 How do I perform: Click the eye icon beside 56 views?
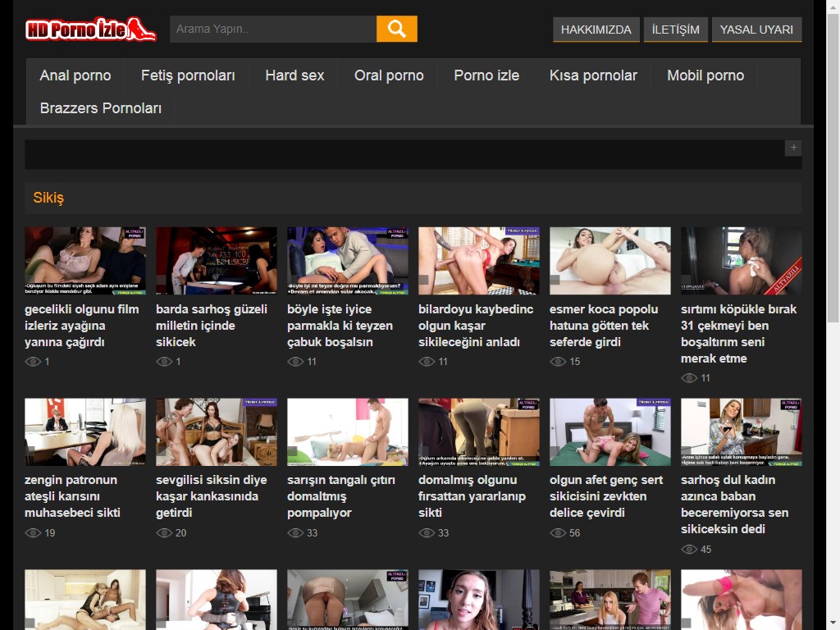point(558,532)
